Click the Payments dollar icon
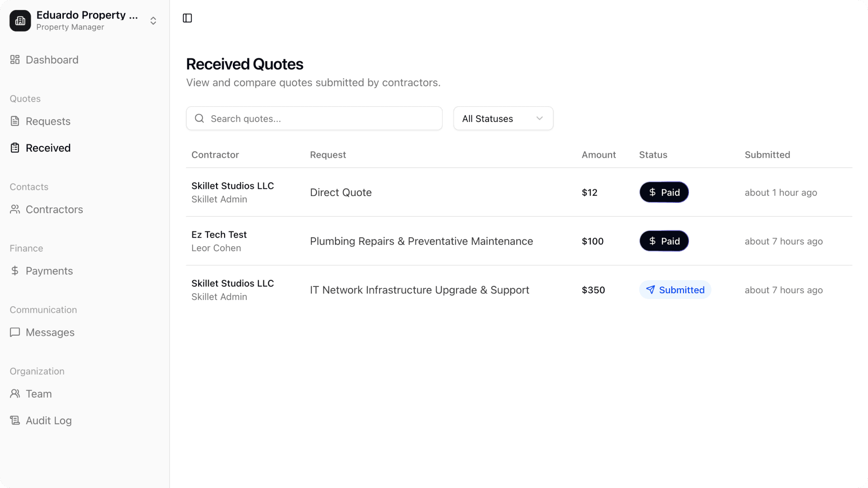Viewport: 868px width, 488px height. point(15,271)
